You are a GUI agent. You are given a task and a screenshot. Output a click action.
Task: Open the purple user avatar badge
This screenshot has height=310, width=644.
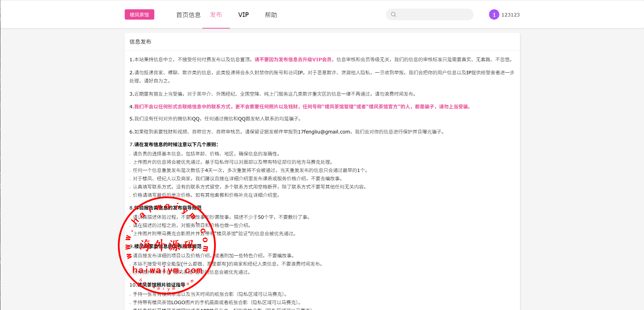point(494,14)
